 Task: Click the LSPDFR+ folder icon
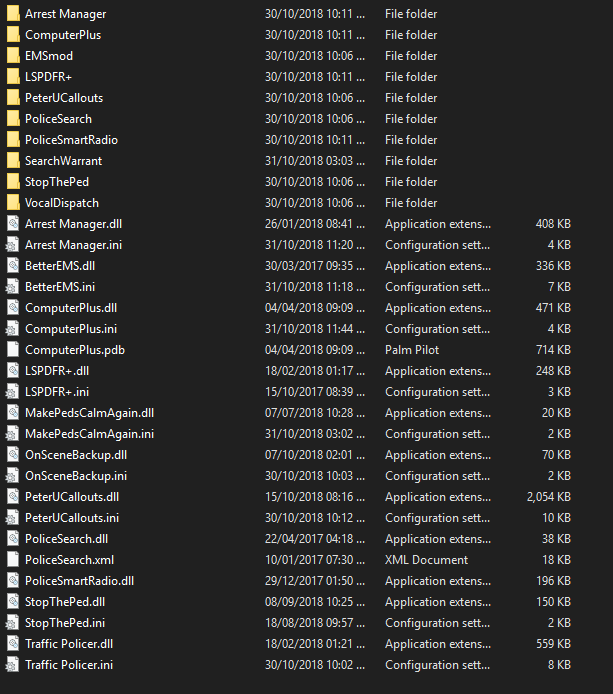pyautogui.click(x=13, y=77)
